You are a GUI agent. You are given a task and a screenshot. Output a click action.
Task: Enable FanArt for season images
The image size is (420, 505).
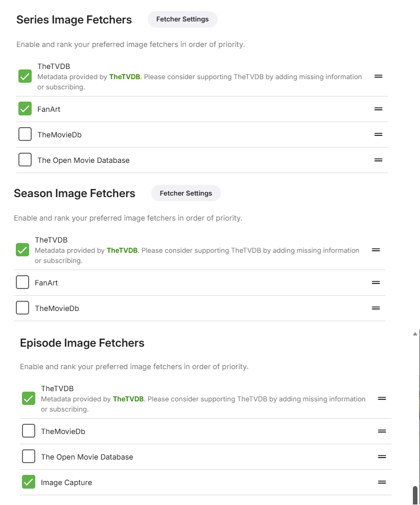tap(22, 283)
